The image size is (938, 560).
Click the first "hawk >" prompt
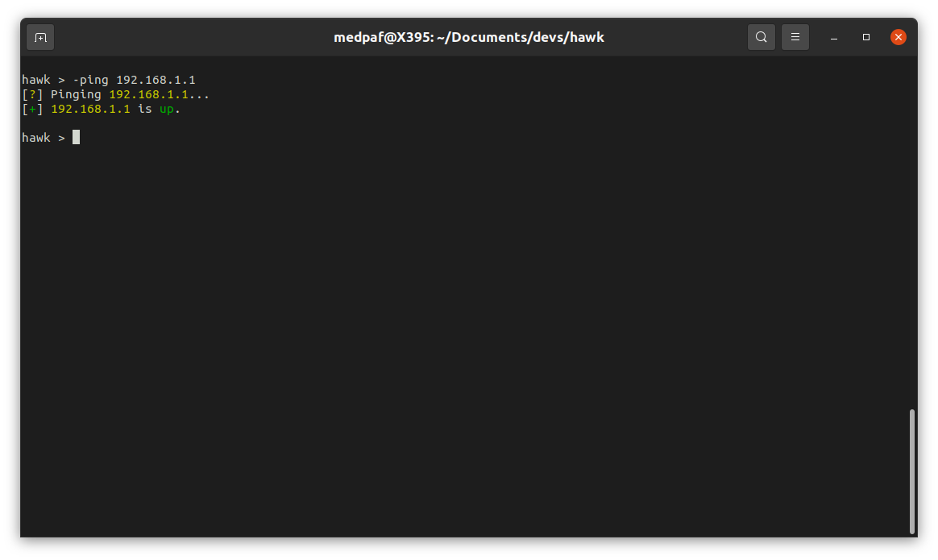[x=44, y=80]
